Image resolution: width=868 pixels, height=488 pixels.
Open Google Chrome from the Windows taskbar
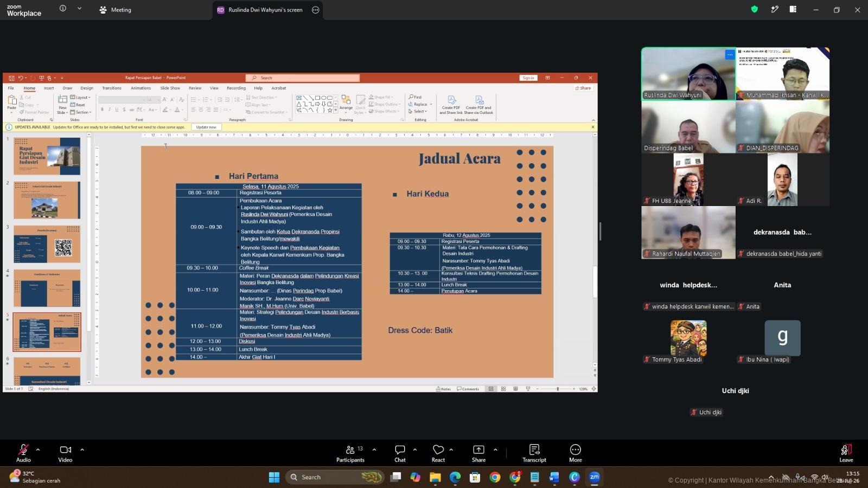495,477
